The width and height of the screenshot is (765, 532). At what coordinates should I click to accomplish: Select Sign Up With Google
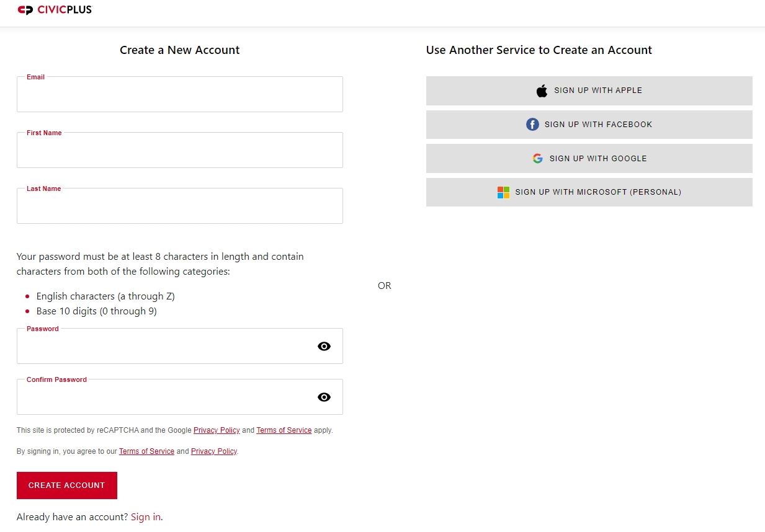tap(589, 158)
